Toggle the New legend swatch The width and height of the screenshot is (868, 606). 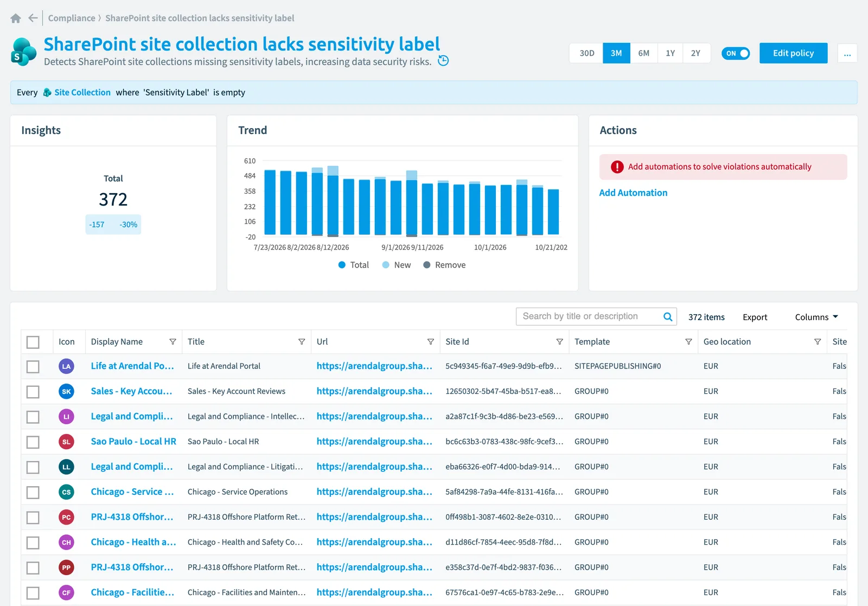tap(386, 265)
